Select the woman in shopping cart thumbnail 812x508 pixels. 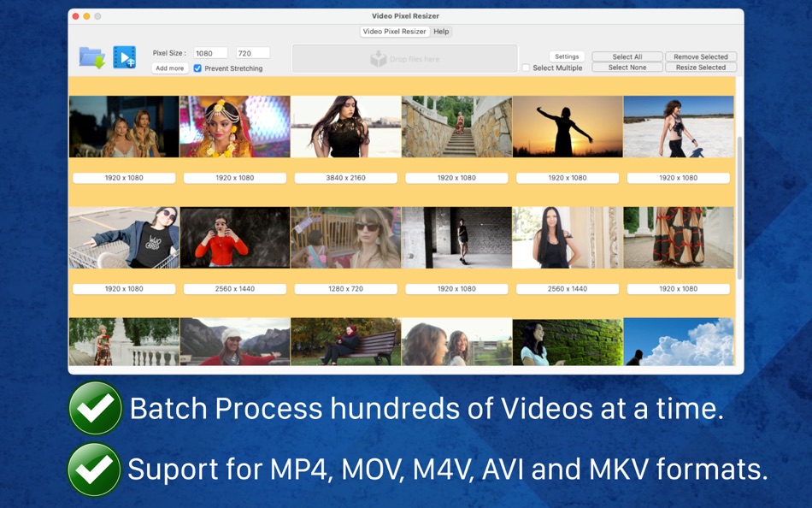(124, 238)
